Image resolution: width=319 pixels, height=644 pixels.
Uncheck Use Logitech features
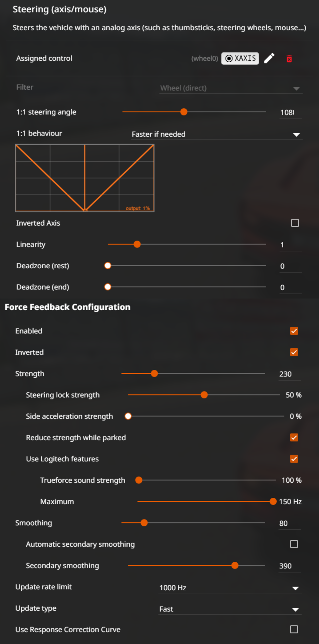294,459
